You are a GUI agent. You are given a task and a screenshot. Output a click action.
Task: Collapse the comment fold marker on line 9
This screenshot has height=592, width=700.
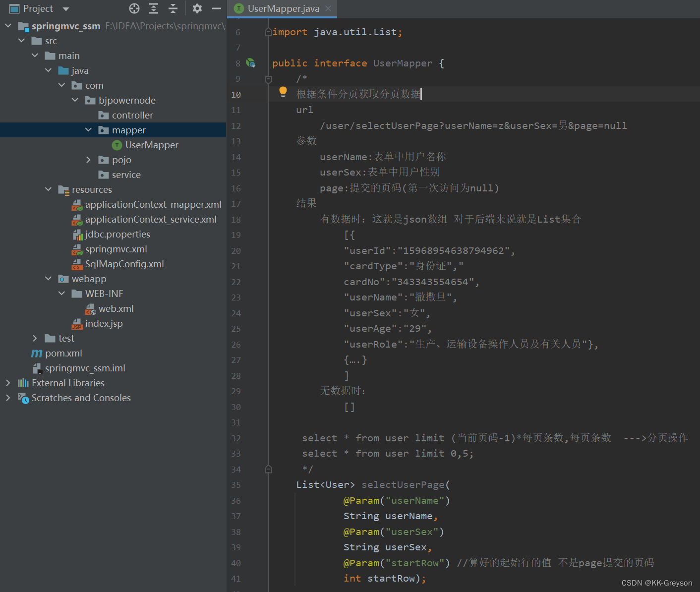pyautogui.click(x=268, y=79)
